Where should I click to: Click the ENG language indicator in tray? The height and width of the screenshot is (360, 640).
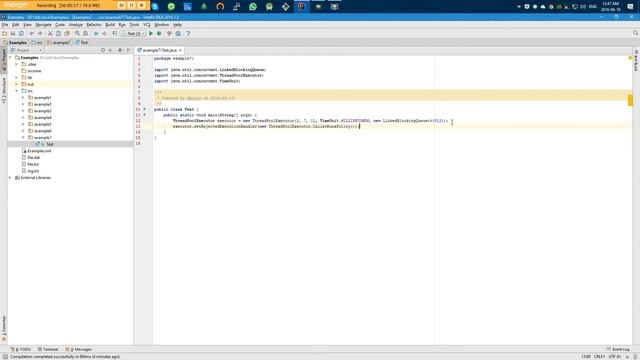coord(593,7)
